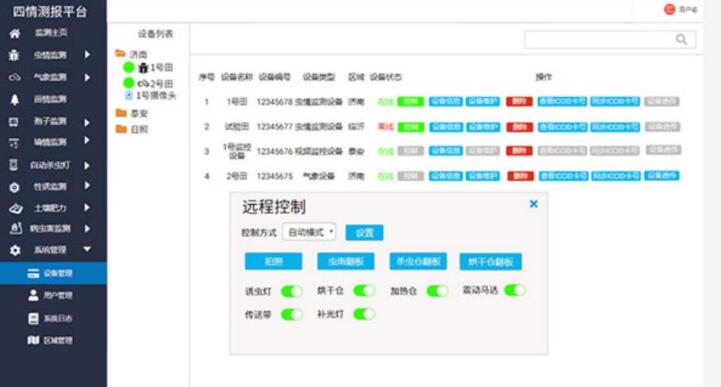721x387 pixels.
Task: Click the cloud icon beside 气象监测
Action: pyautogui.click(x=14, y=77)
